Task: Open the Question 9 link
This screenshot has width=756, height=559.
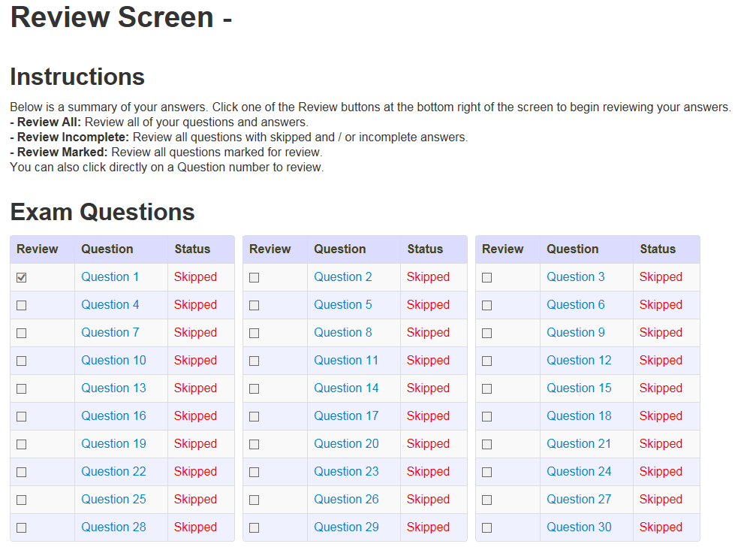Action: (576, 333)
